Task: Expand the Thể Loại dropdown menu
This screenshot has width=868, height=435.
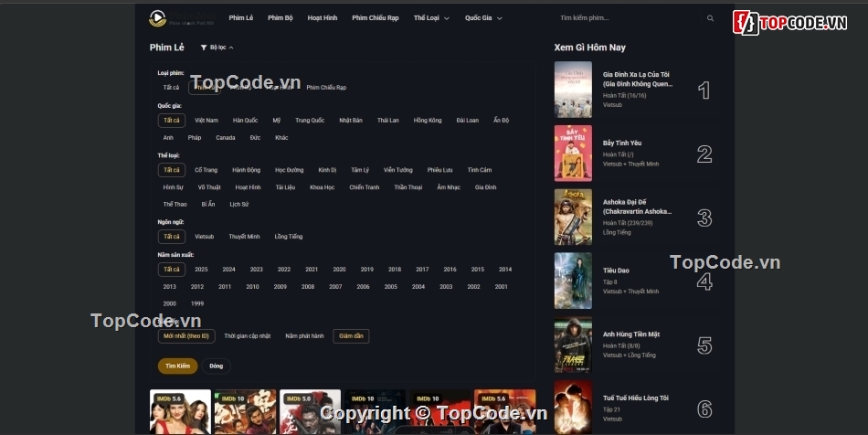Action: 431,17
